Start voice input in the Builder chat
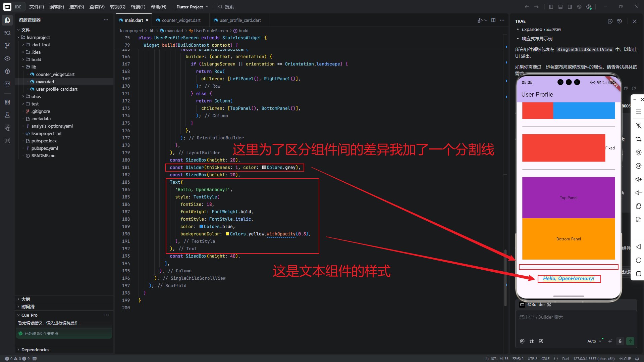 [x=620, y=341]
